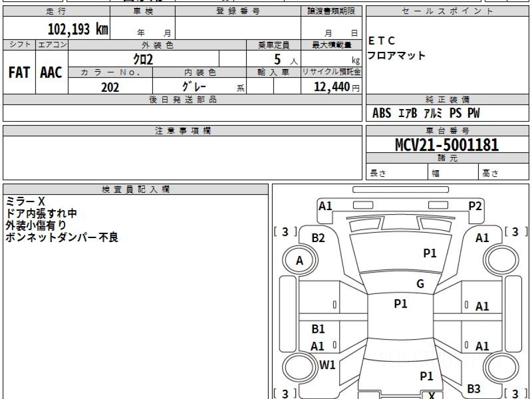
Task: Click the B2 mark on the car diagram
Action: [318, 238]
